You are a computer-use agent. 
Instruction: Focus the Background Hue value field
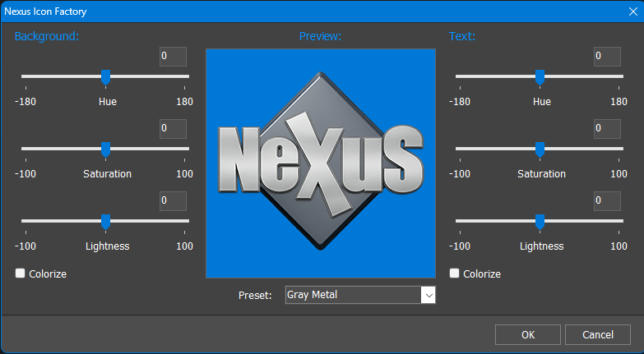coord(173,57)
